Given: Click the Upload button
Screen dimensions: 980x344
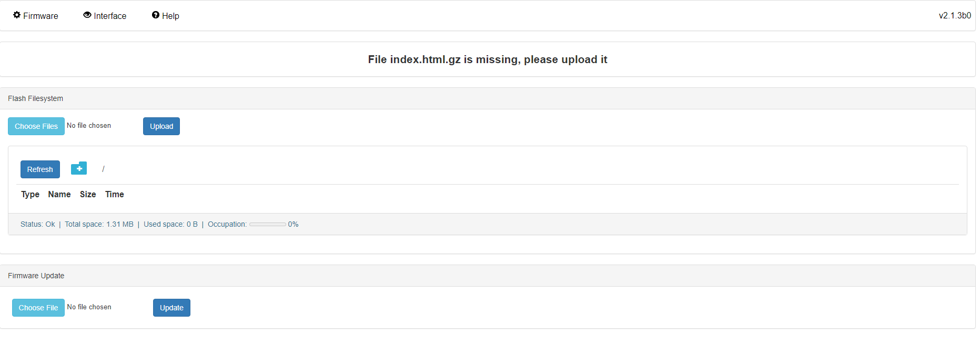Looking at the screenshot, I should (x=161, y=126).
